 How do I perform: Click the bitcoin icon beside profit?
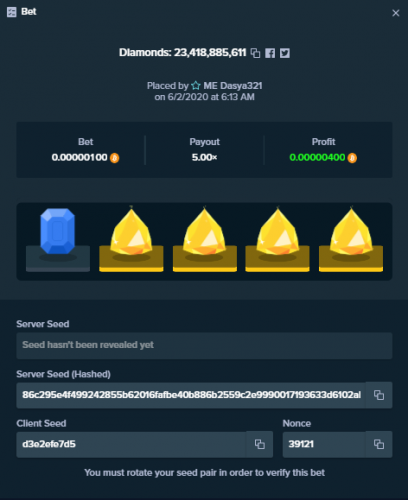coord(352,158)
